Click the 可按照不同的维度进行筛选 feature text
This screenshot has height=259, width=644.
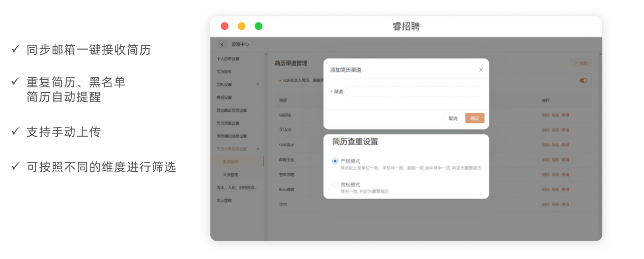pos(101,167)
